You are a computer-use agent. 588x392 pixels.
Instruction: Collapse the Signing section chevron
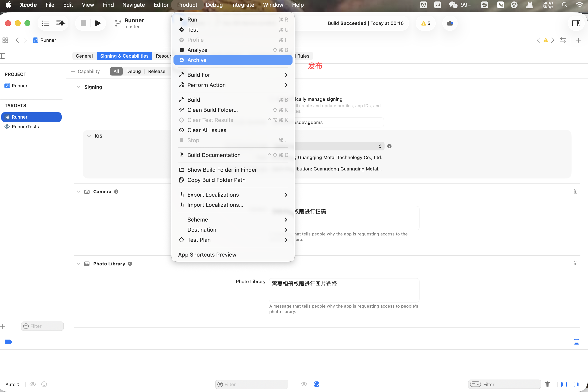[79, 87]
